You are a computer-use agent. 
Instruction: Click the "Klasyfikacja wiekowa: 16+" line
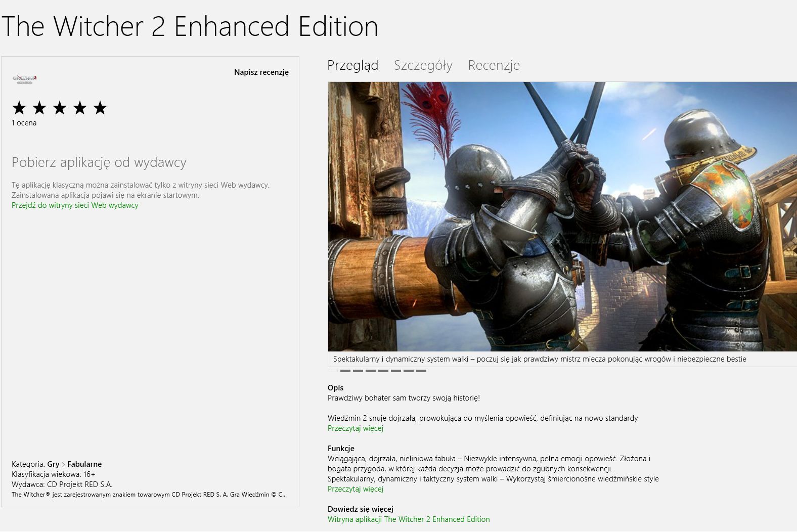pos(53,474)
